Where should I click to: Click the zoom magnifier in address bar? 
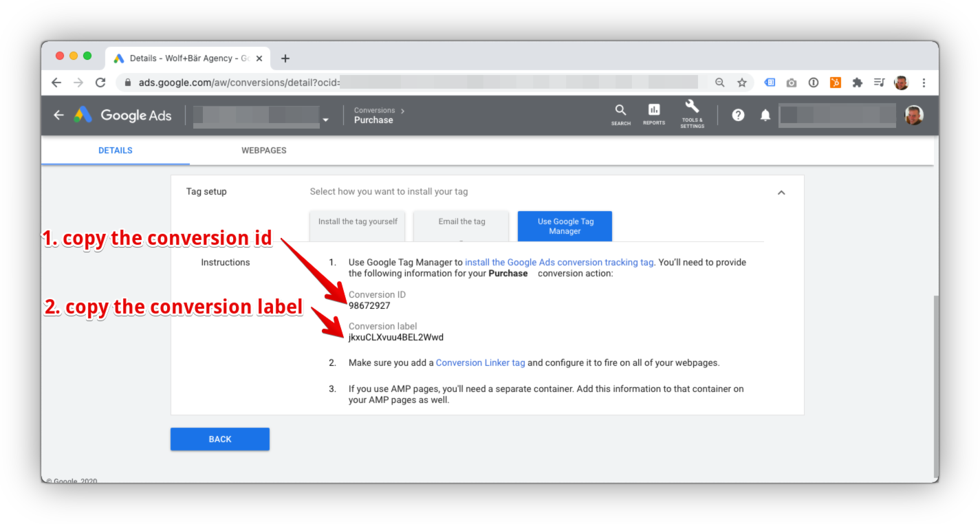pyautogui.click(x=720, y=83)
